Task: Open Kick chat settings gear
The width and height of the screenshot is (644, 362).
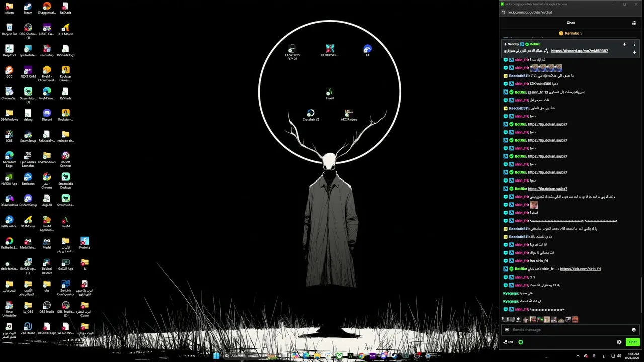Action: point(619,342)
